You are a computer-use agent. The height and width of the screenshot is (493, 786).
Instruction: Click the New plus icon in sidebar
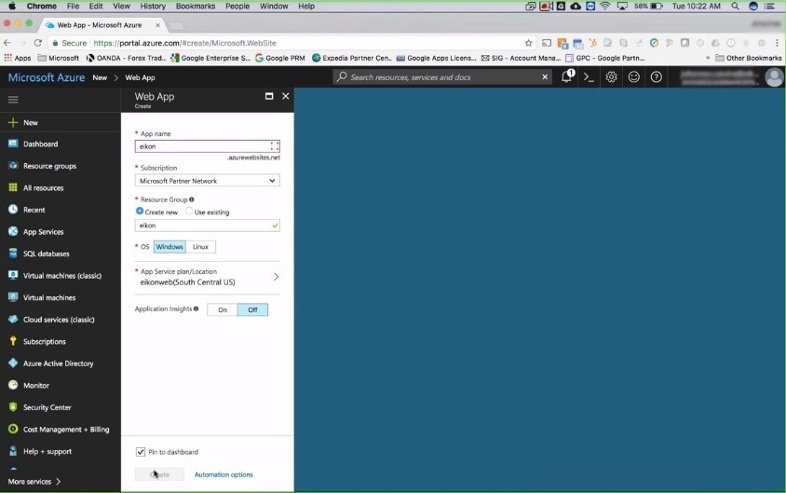[13, 122]
